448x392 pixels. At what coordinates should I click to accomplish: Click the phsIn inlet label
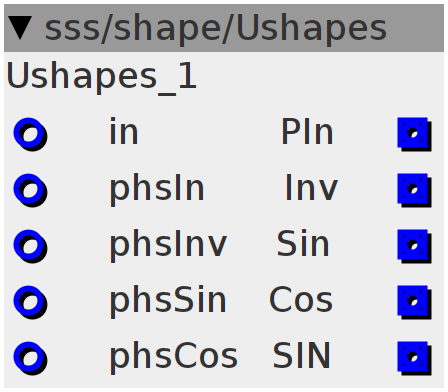157,190
